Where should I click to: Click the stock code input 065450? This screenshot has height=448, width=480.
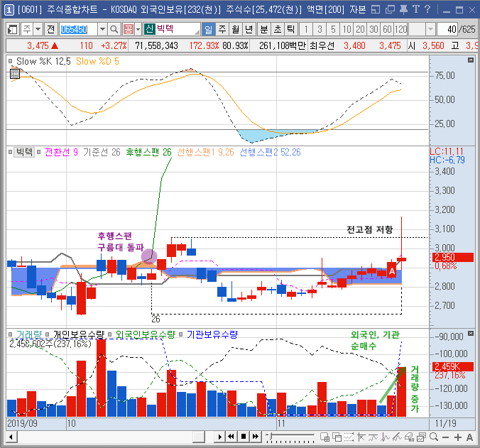click(x=78, y=30)
